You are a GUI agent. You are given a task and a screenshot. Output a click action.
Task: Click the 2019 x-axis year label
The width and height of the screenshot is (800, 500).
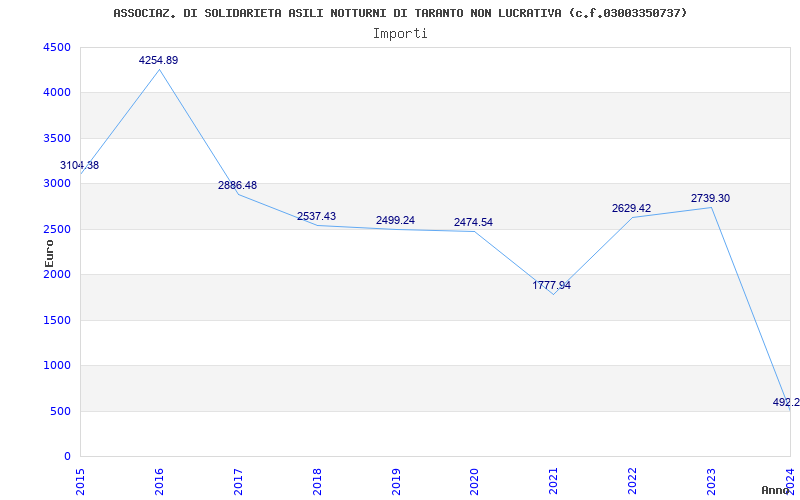395,482
